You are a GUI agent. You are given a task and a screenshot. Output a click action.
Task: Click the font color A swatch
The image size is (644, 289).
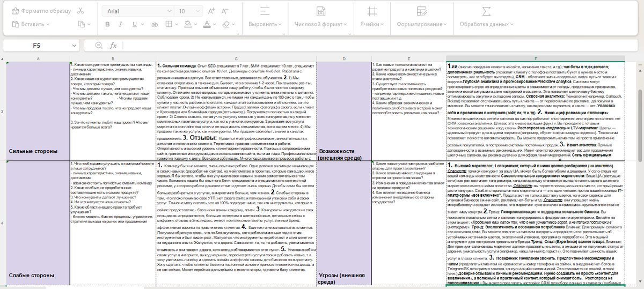pos(206,24)
